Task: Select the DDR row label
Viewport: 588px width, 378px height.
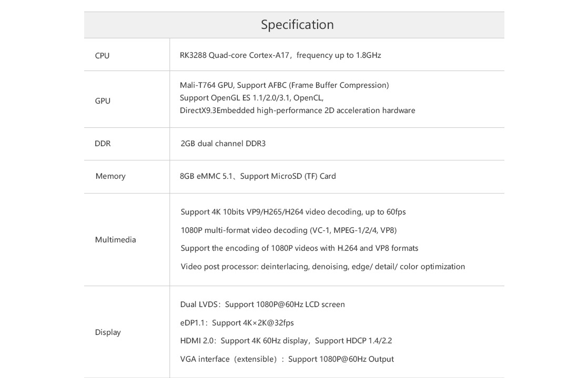Action: click(x=103, y=144)
